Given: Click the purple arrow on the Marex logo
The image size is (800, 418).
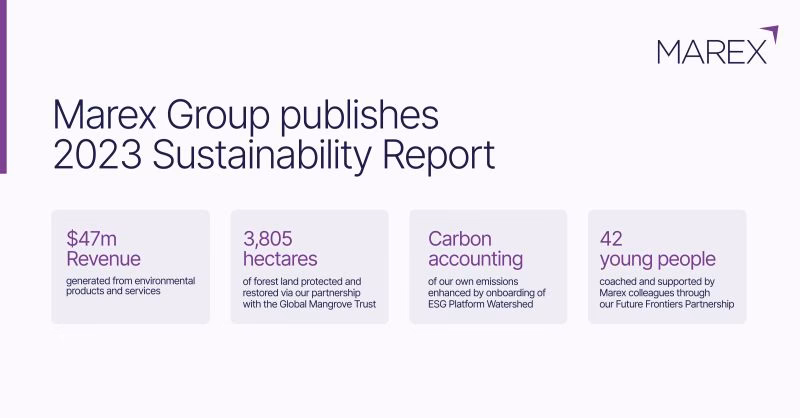Looking at the screenshot, I should click(x=771, y=34).
